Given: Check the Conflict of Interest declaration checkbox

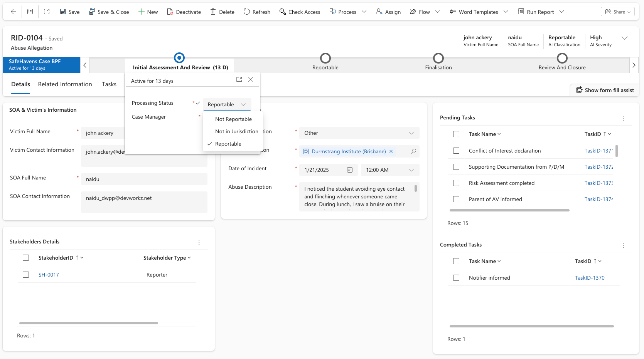Looking at the screenshot, I should pyautogui.click(x=456, y=151).
